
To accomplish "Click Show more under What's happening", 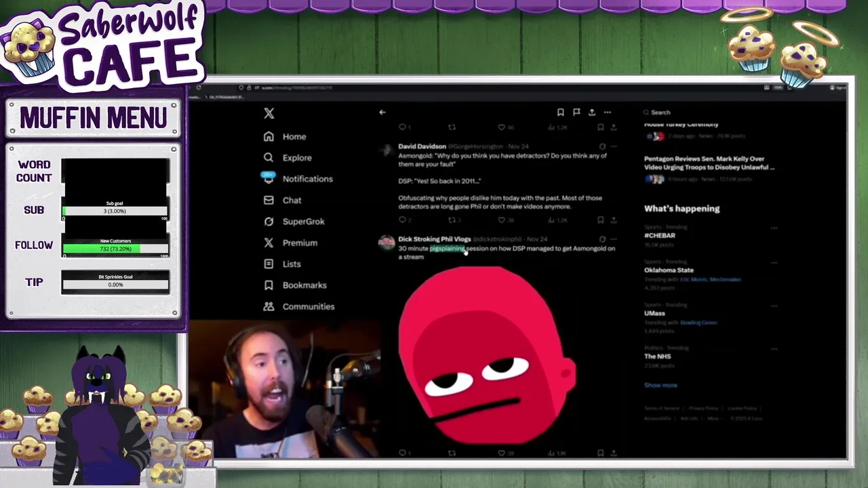I will tap(660, 385).
